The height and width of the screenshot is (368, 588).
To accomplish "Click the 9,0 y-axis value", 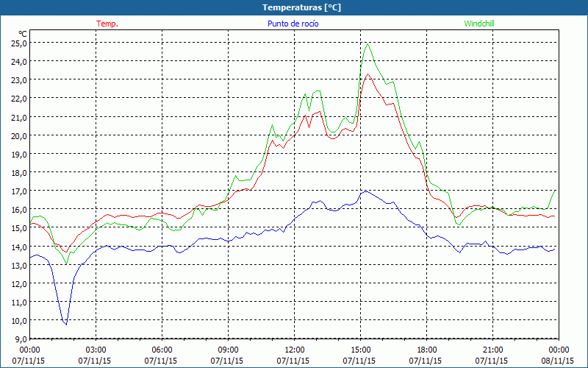I will coord(21,339).
